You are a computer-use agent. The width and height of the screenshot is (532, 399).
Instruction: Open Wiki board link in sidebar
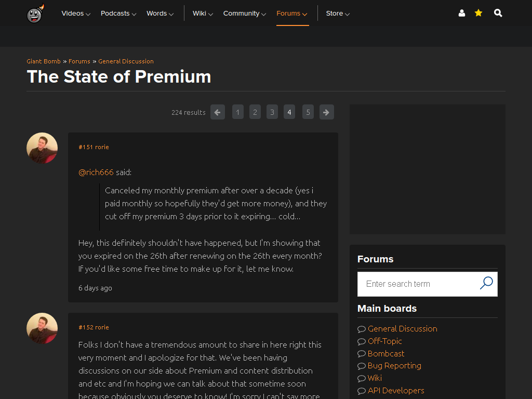[375, 378]
